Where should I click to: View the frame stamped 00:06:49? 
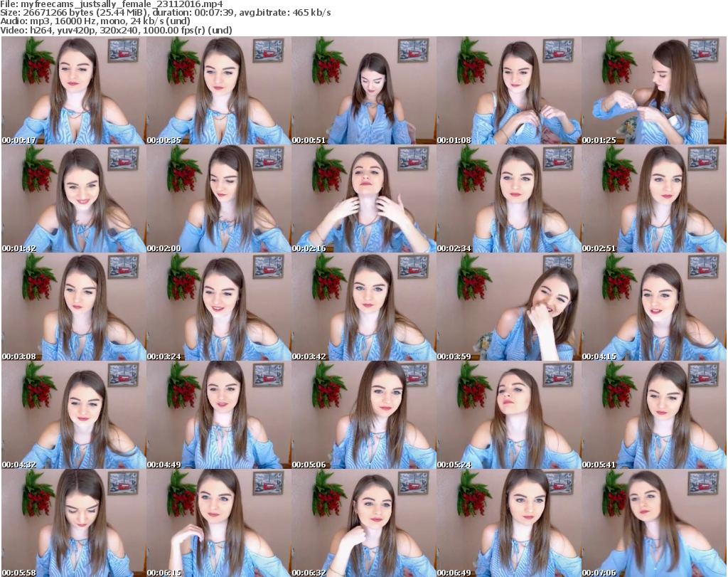click(509, 523)
